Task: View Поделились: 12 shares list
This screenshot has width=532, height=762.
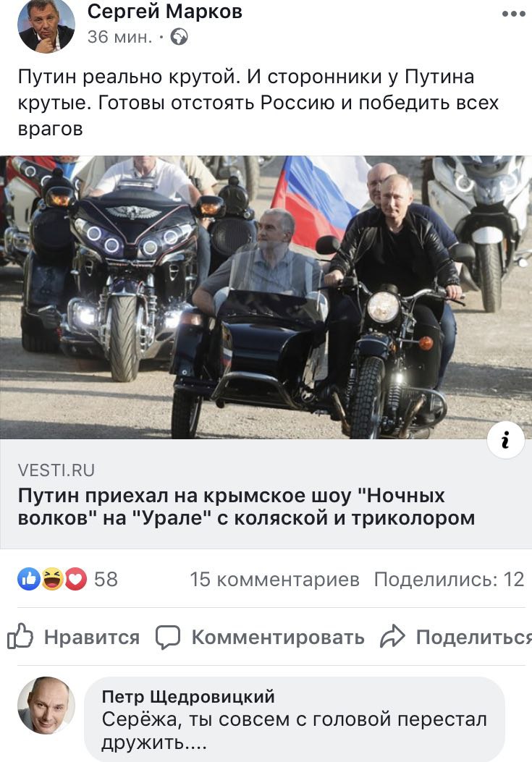Action: 449,579
